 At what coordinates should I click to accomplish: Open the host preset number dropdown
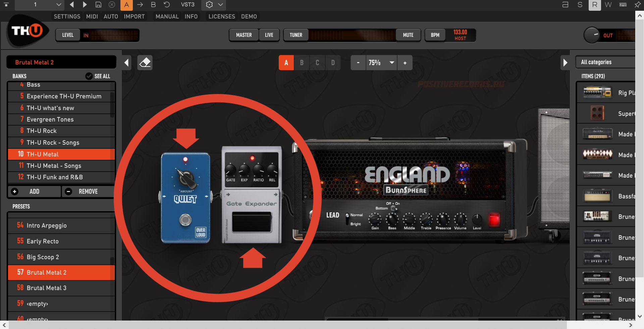click(40, 5)
